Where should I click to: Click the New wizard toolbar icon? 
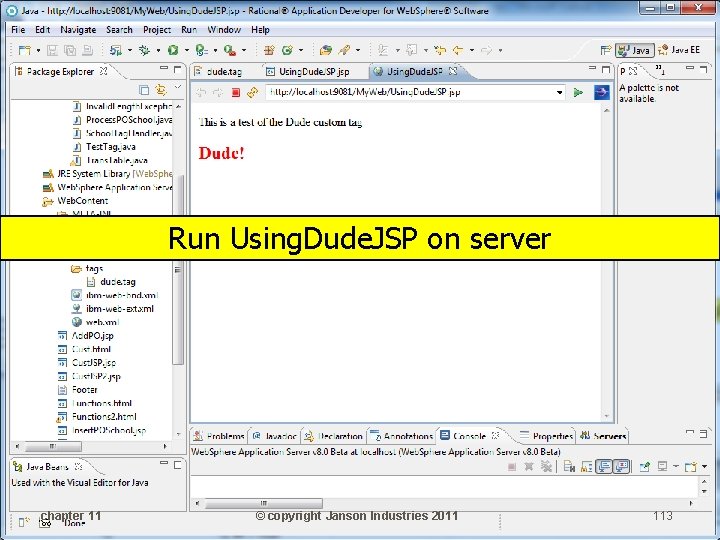pos(24,50)
